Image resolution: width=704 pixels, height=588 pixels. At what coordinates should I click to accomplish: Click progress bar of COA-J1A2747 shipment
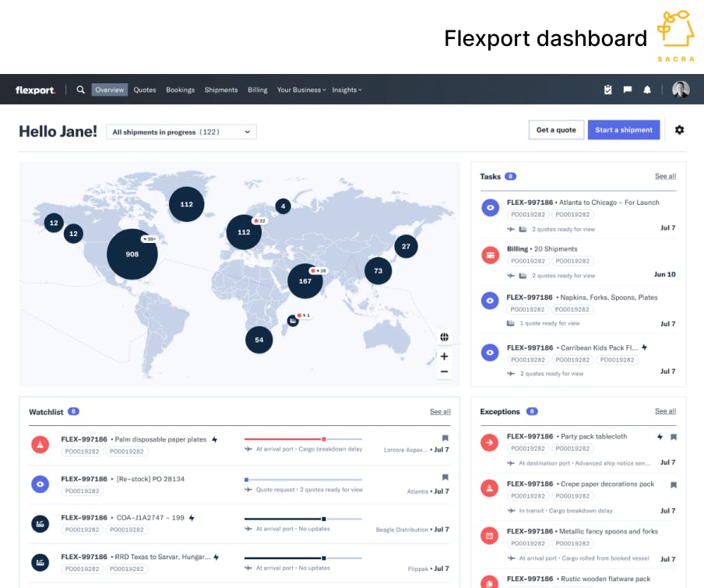(303, 519)
